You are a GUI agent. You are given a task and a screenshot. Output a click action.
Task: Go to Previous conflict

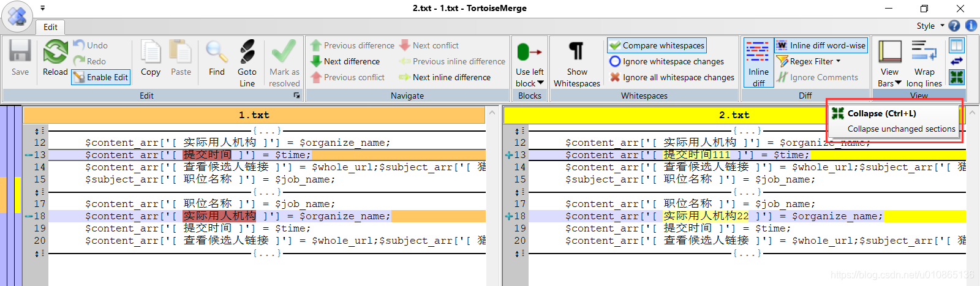[347, 77]
